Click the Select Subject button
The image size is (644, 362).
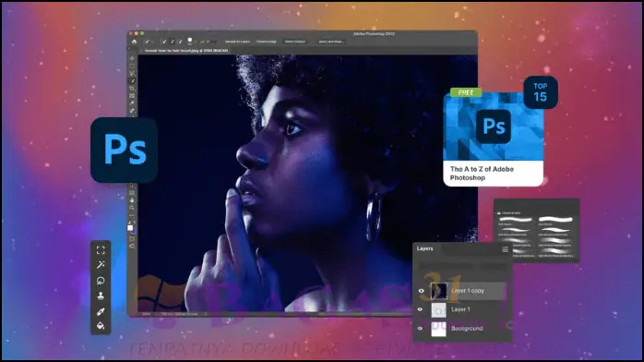coord(295,42)
